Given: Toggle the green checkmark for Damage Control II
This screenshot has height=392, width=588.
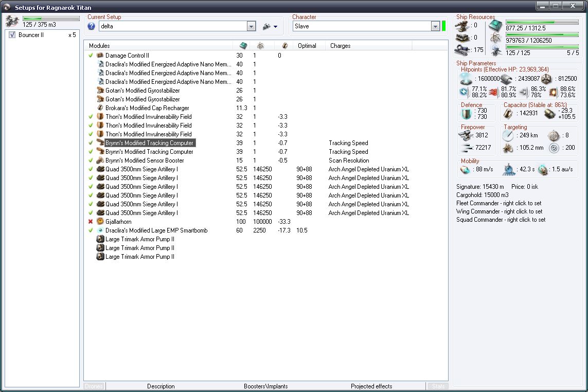Looking at the screenshot, I should [x=91, y=56].
